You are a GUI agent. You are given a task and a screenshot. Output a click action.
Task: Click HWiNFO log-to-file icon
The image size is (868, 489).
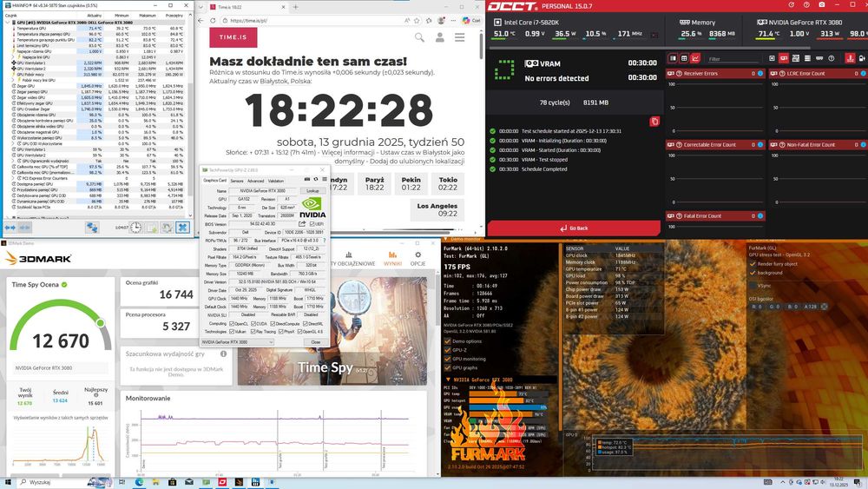tap(151, 227)
